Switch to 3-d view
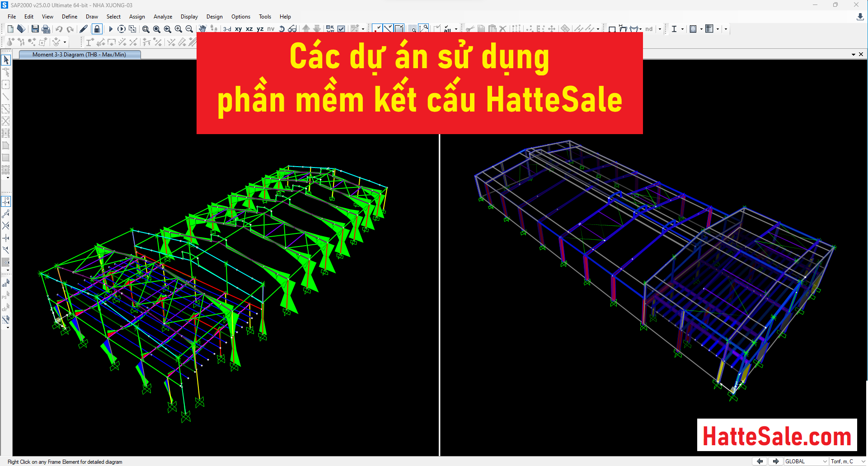 coord(227,29)
